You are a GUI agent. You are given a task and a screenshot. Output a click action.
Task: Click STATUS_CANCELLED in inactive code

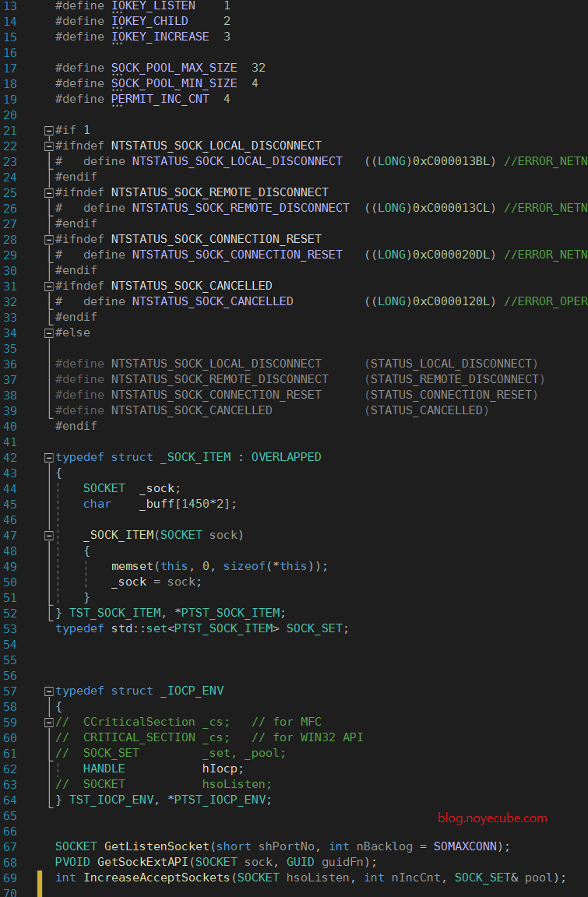click(427, 410)
